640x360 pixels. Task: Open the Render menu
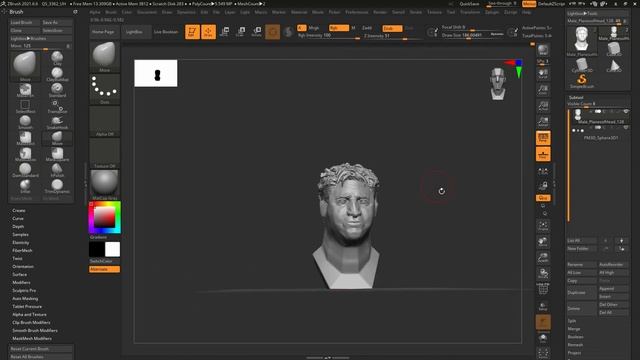(x=380, y=12)
